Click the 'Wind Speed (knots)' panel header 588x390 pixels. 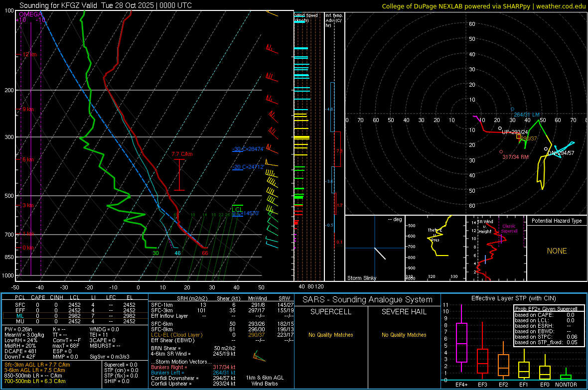coord(306,17)
